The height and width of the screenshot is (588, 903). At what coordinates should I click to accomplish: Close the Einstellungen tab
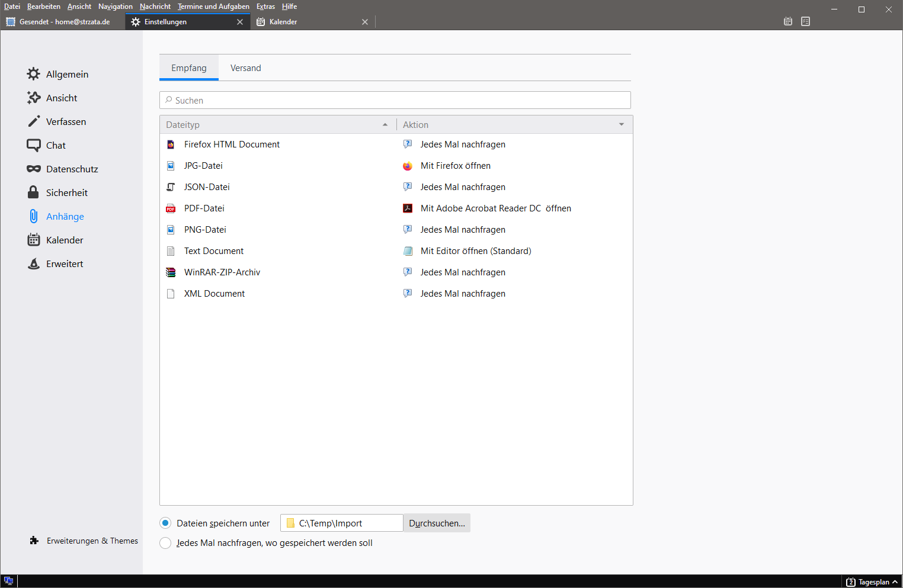[x=240, y=22]
